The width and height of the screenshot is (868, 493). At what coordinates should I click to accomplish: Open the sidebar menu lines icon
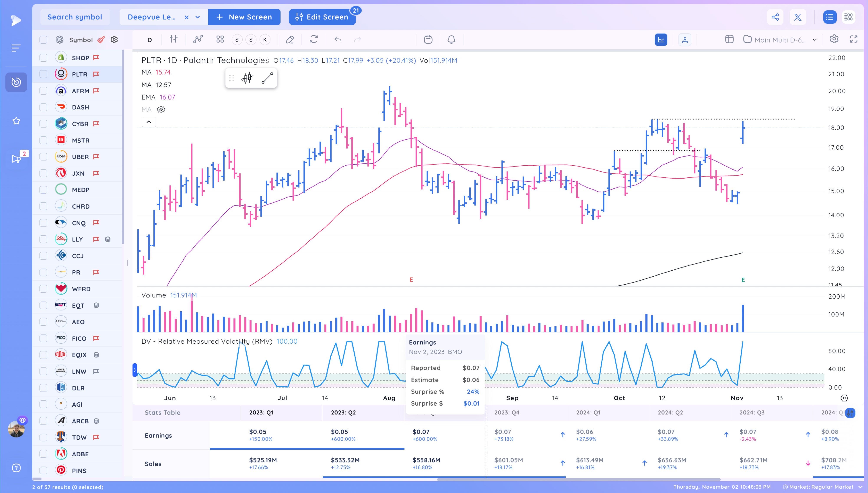(x=16, y=48)
